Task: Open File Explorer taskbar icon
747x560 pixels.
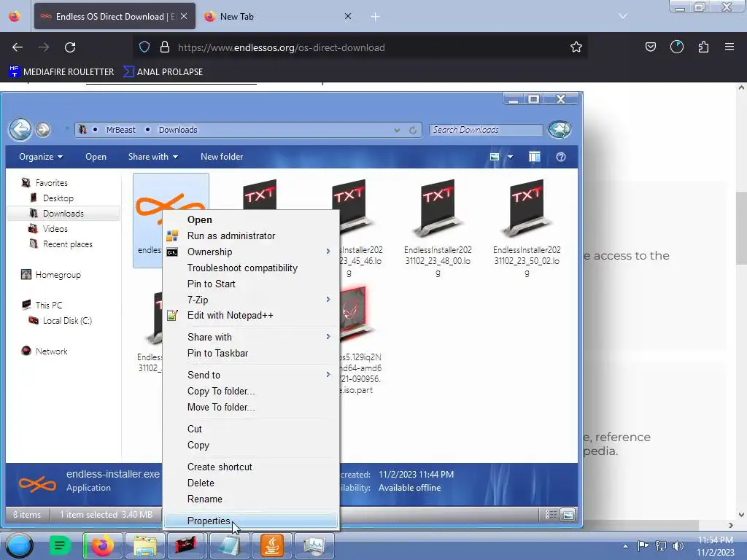Action: click(x=145, y=545)
